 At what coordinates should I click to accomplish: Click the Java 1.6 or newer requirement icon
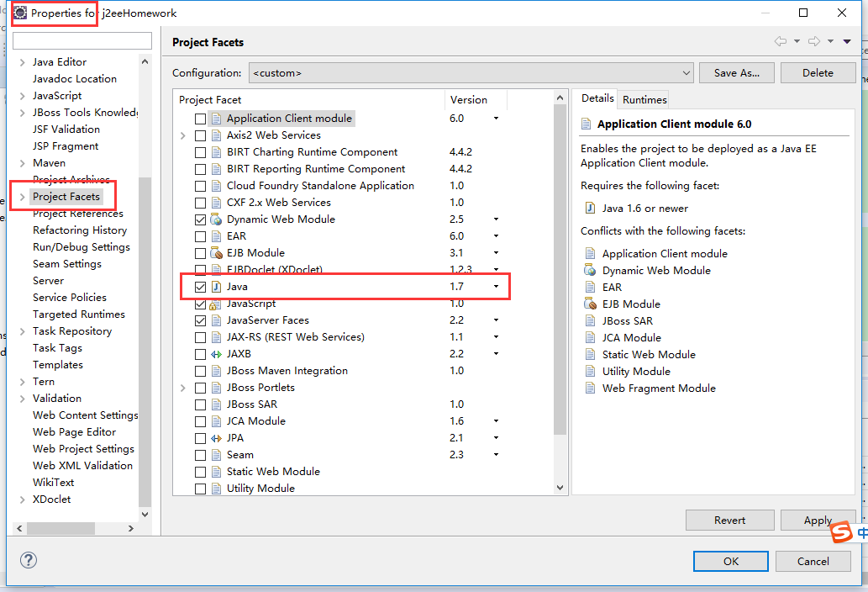coord(590,209)
